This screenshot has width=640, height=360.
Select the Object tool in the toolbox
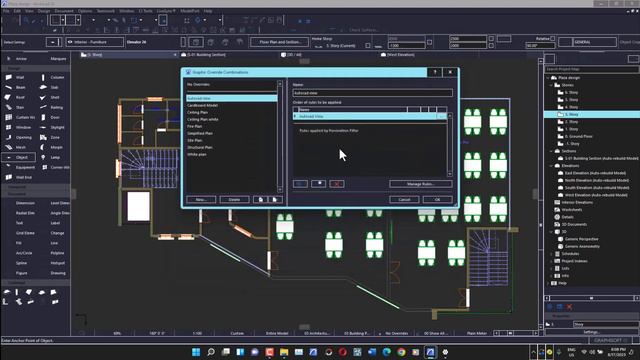19,157
